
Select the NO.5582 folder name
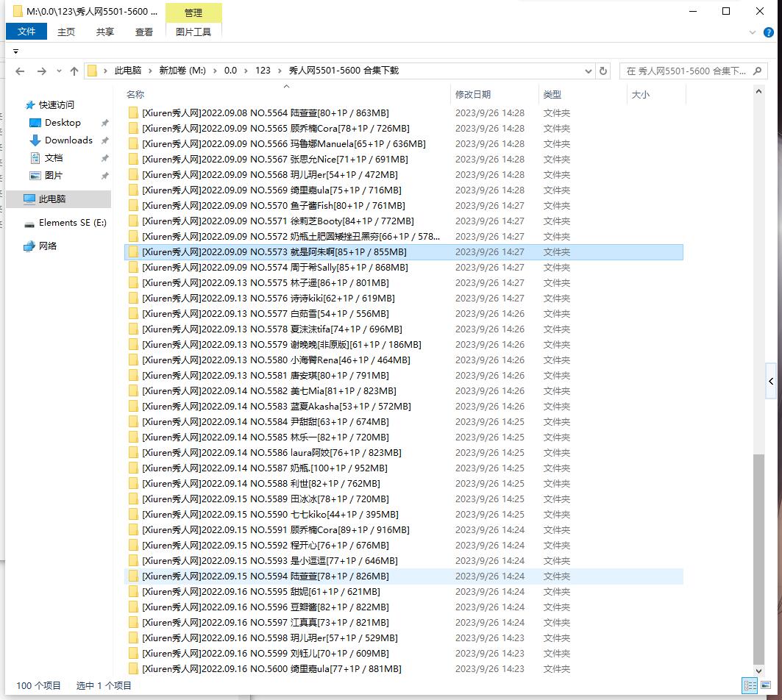pyautogui.click(x=269, y=391)
